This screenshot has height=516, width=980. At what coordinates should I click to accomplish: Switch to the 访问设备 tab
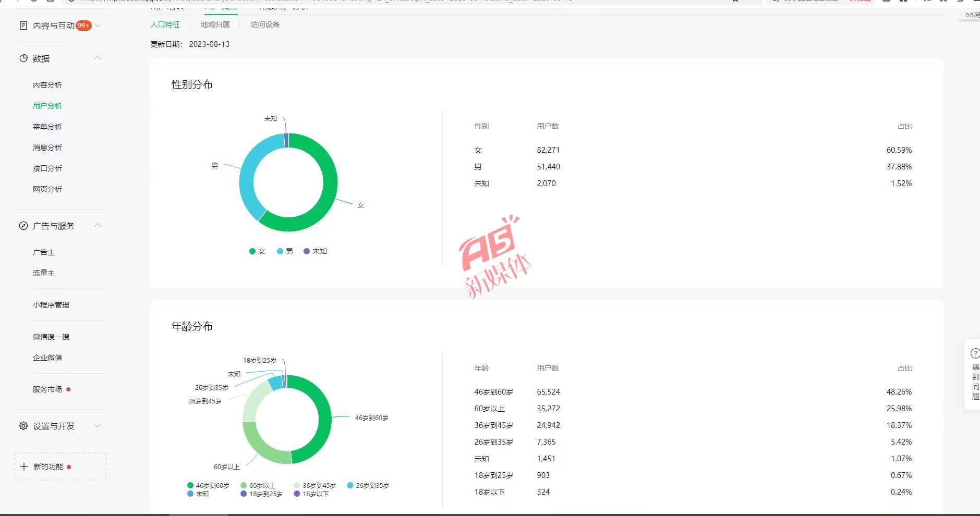coord(265,24)
